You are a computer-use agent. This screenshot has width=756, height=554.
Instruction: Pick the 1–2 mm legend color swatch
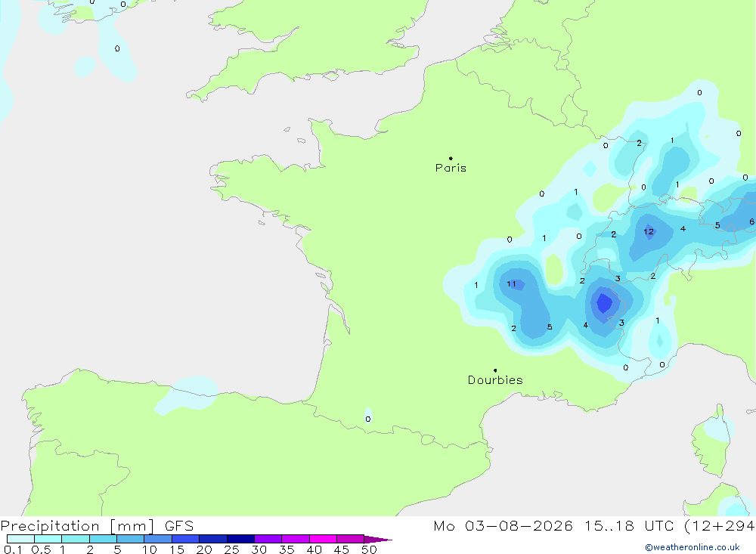coord(76,539)
